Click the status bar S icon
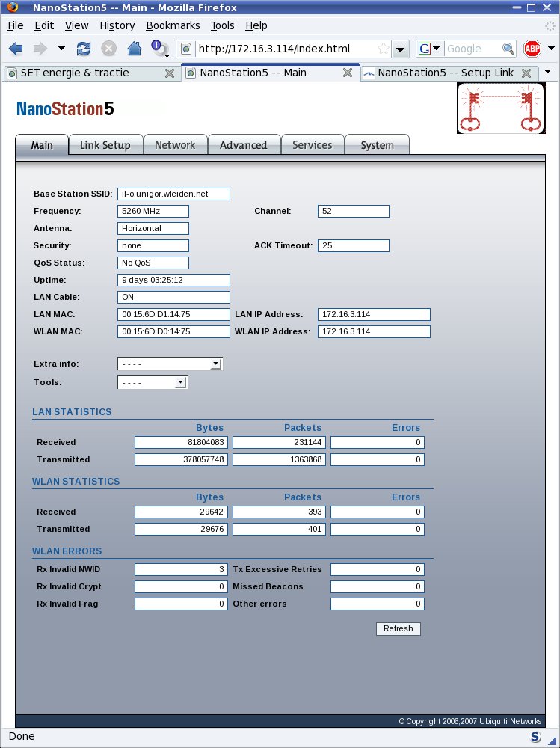 pyautogui.click(x=535, y=737)
